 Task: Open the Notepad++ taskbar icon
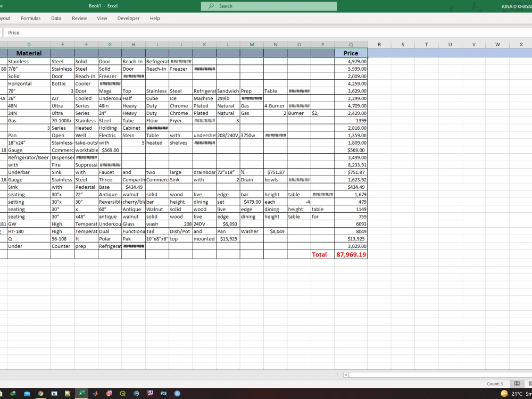pyautogui.click(x=68, y=394)
